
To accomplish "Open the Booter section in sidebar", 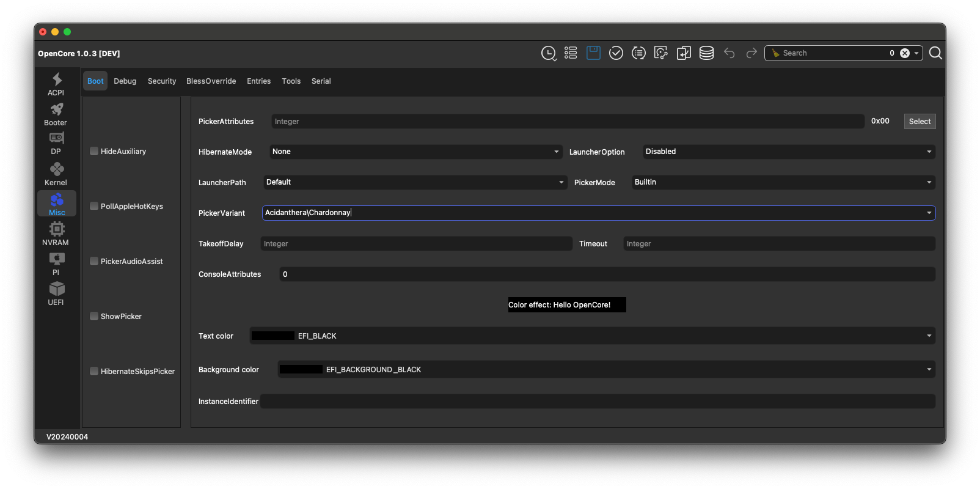I will [x=56, y=114].
